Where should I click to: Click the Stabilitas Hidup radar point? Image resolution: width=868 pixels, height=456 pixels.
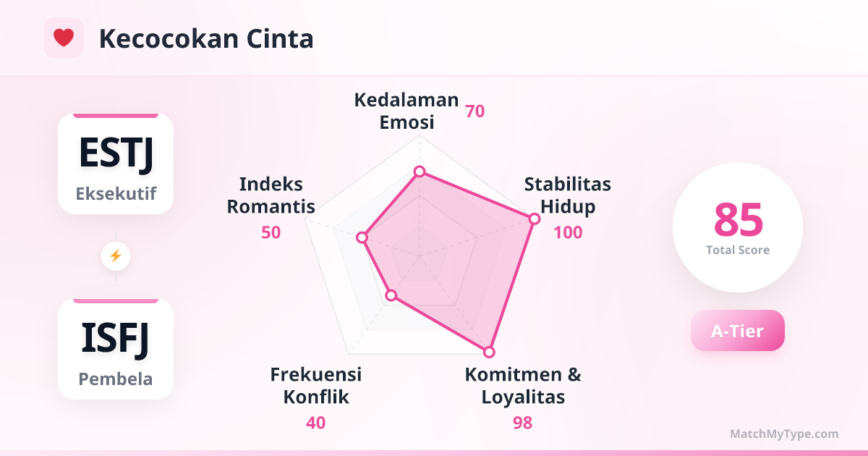point(534,219)
